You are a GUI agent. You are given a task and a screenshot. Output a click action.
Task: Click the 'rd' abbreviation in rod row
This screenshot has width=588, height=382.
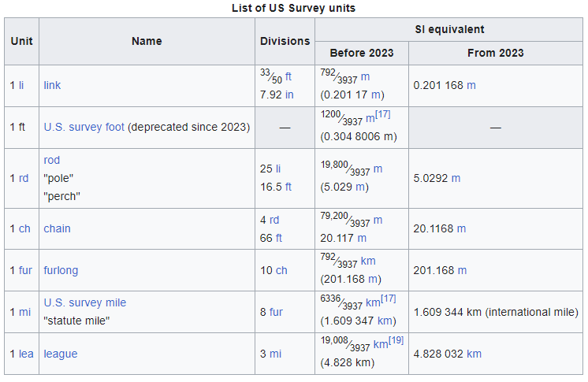[x=24, y=178]
